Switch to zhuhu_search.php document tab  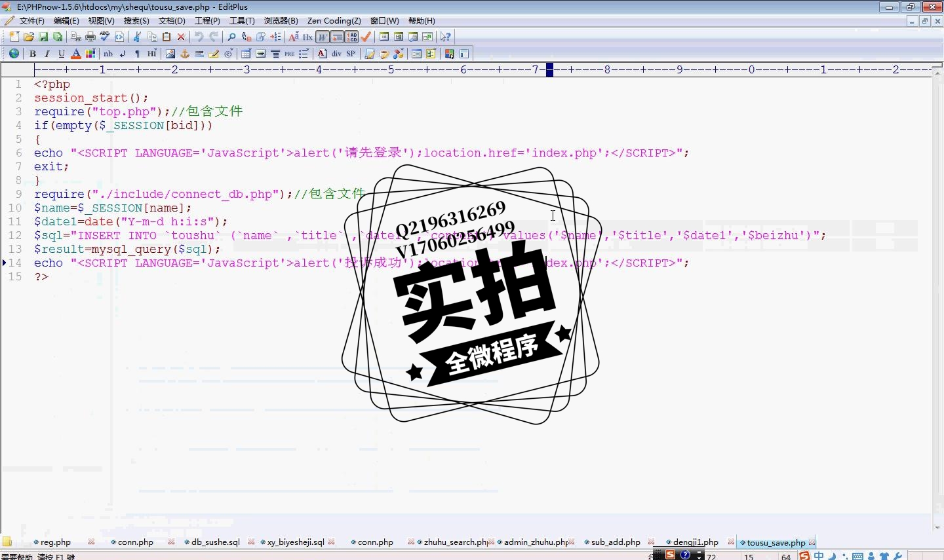455,542
